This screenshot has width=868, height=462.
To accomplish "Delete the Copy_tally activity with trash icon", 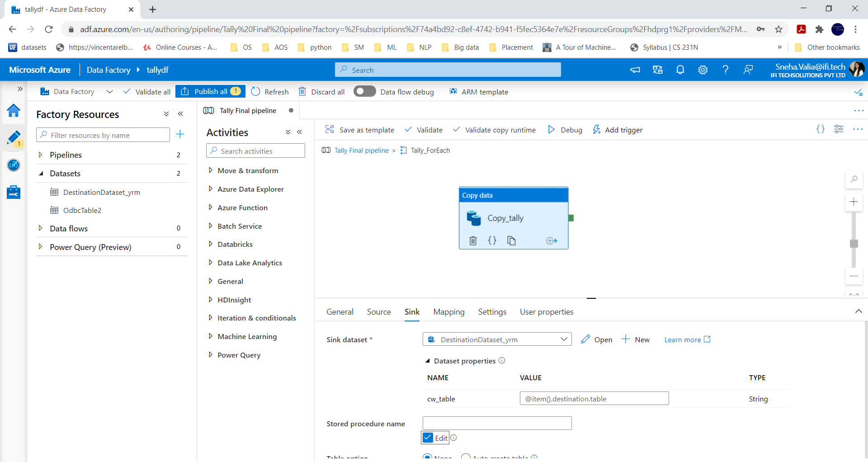I will (473, 240).
